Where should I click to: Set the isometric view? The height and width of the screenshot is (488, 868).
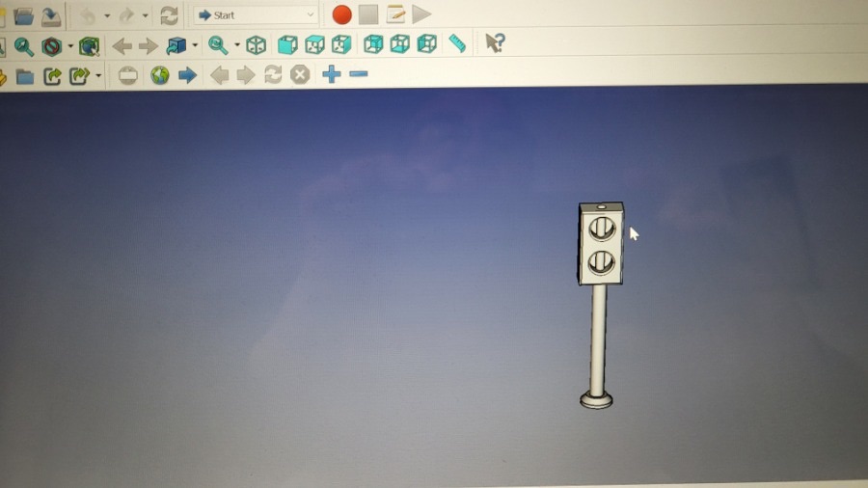256,45
